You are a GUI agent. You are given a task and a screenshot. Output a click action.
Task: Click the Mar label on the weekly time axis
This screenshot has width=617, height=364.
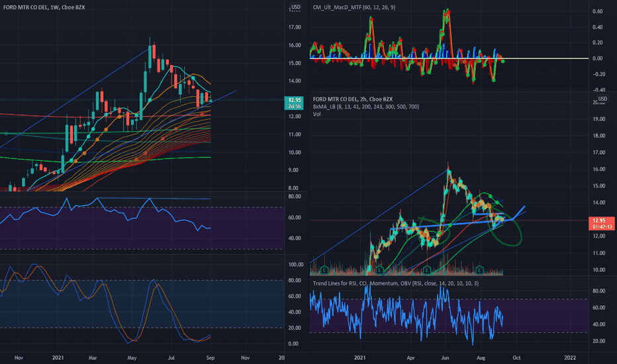tap(93, 357)
